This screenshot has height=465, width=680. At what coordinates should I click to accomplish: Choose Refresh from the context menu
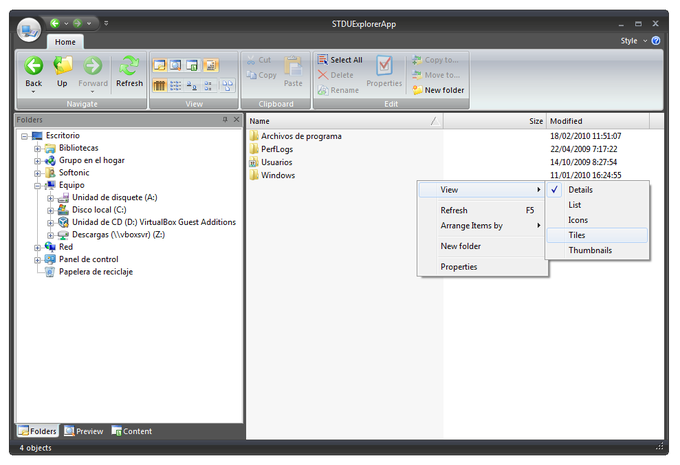point(481,210)
